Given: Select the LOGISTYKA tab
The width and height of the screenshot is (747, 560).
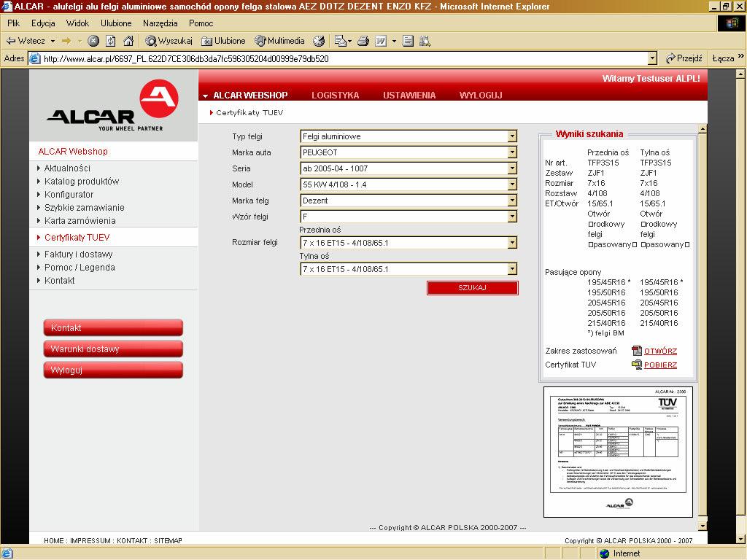Looking at the screenshot, I should pyautogui.click(x=336, y=96).
